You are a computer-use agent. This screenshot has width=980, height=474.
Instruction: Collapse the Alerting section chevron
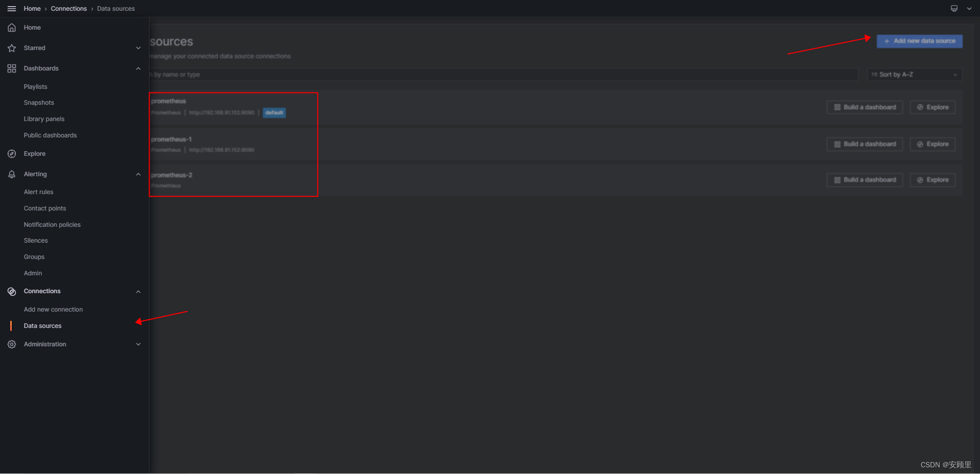(x=138, y=174)
